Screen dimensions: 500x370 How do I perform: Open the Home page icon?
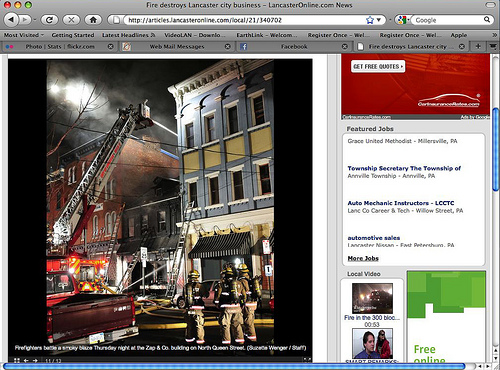point(93,20)
